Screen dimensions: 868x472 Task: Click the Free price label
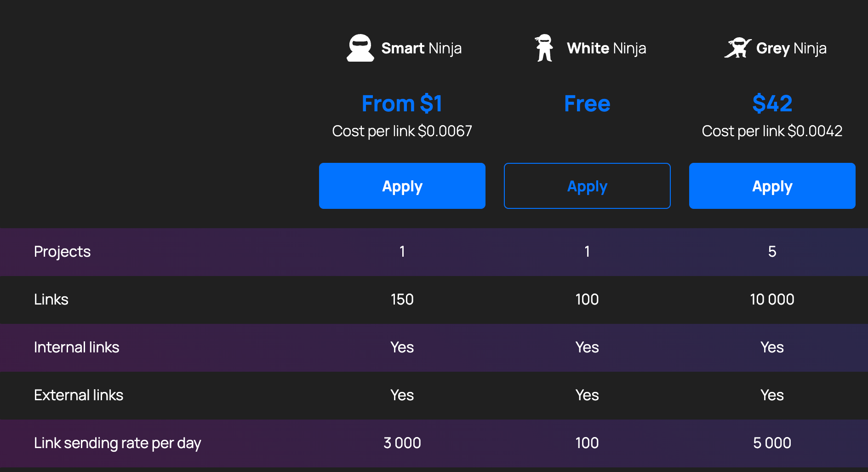coord(587,104)
